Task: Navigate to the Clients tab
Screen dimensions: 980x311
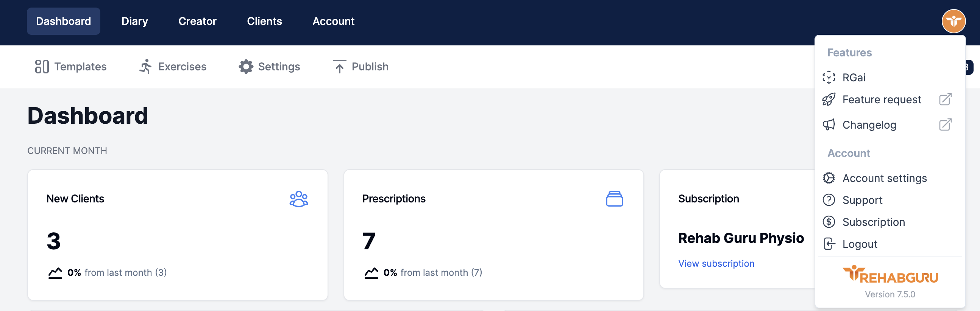Action: (x=264, y=21)
